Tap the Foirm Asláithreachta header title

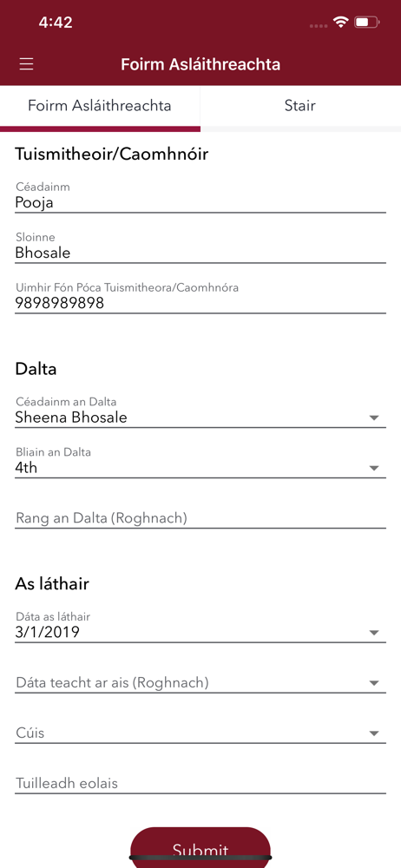pos(200,64)
